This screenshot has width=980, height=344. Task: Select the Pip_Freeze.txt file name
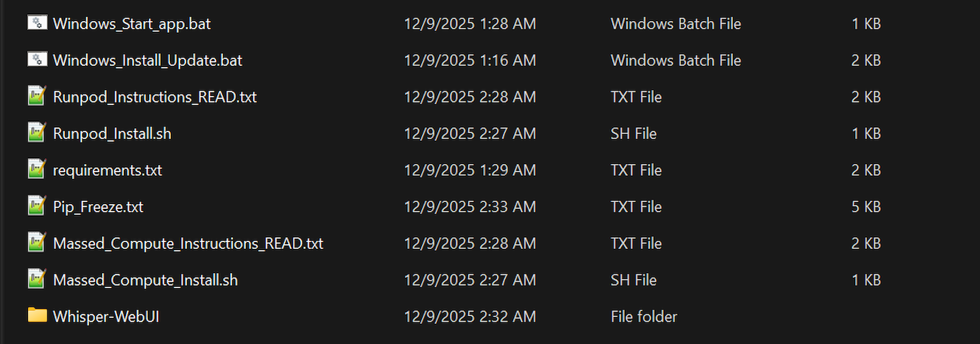pyautogui.click(x=98, y=207)
